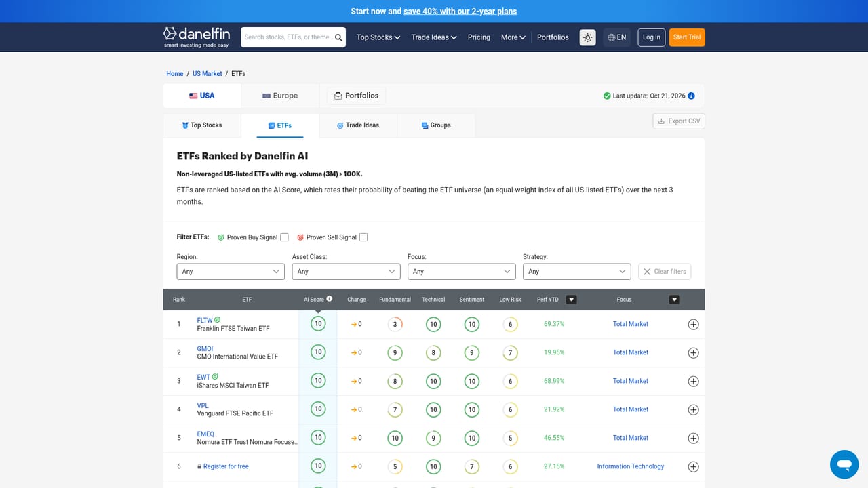Switch to the Trade Ideas tab
The image size is (868, 488).
click(x=358, y=125)
